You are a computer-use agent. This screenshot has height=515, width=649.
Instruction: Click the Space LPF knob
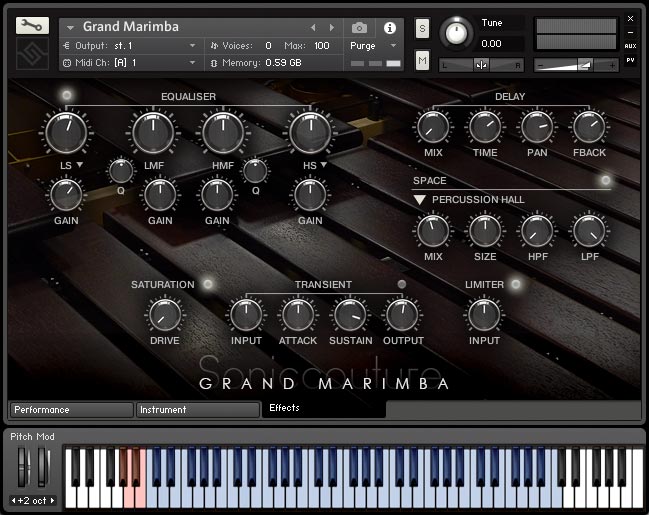pos(589,231)
